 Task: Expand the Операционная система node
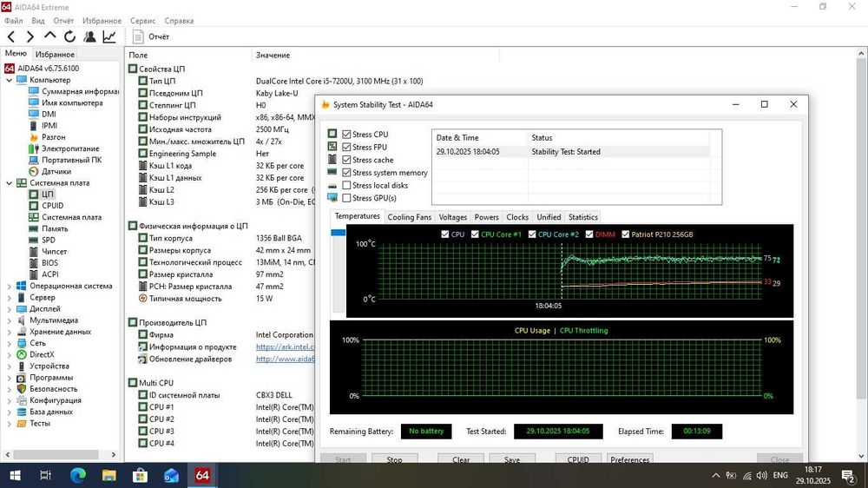click(10, 287)
